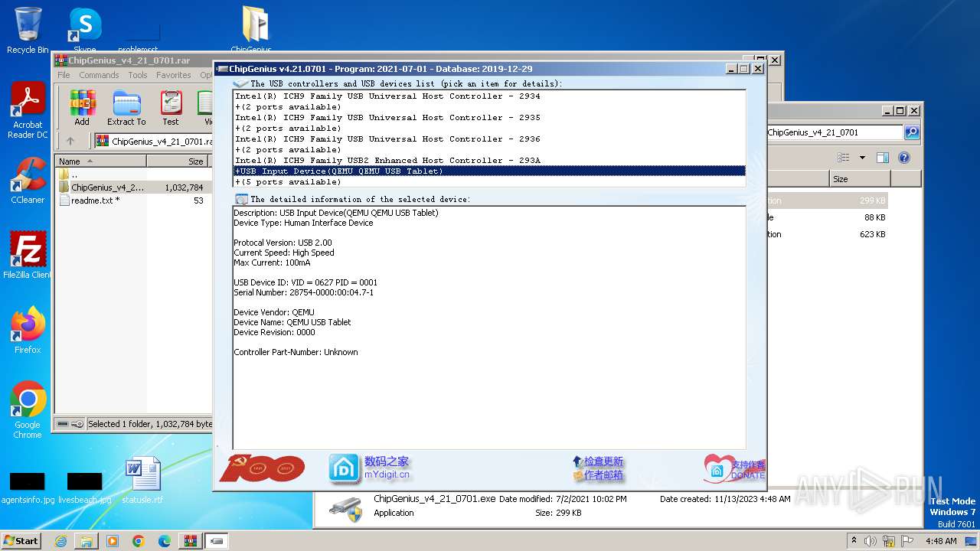This screenshot has width=980, height=551.
Task: Select the USB Input Device QEMU Tablet row
Action: pyautogui.click(x=489, y=171)
